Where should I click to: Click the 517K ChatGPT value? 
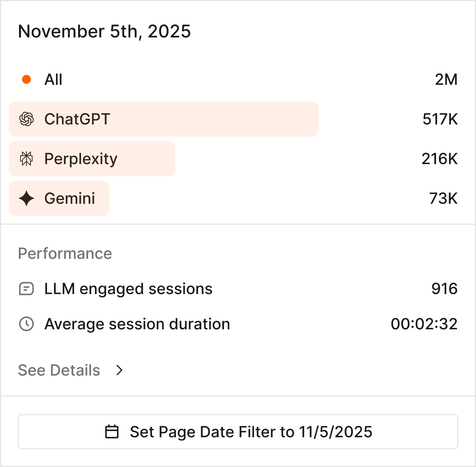point(440,119)
